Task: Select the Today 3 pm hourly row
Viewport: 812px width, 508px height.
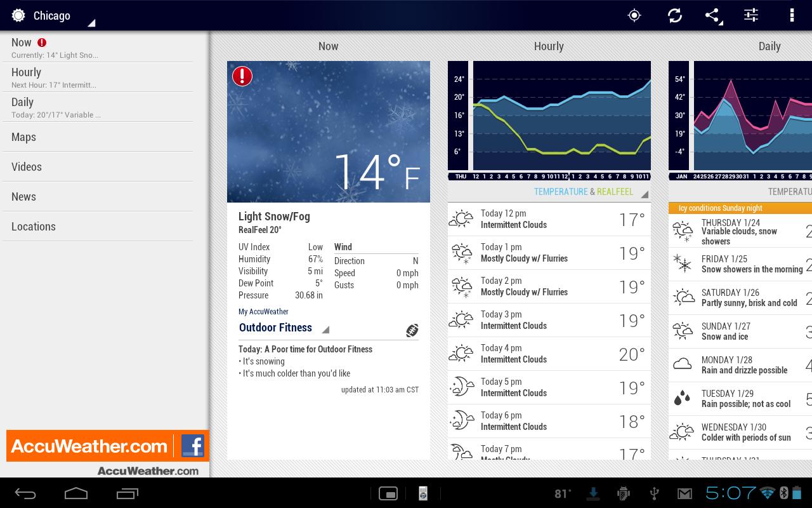Action: point(549,319)
